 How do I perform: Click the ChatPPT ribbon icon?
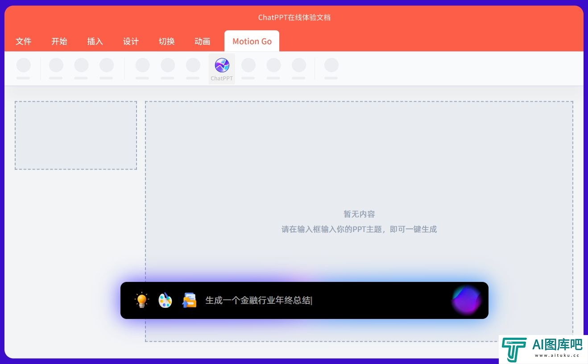pos(222,69)
